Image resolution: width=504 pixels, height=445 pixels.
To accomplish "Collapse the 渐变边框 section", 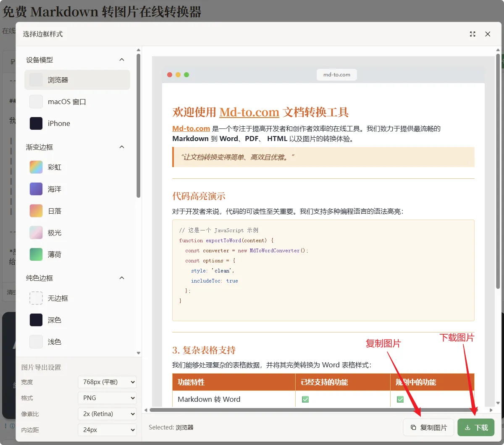I will tap(122, 147).
